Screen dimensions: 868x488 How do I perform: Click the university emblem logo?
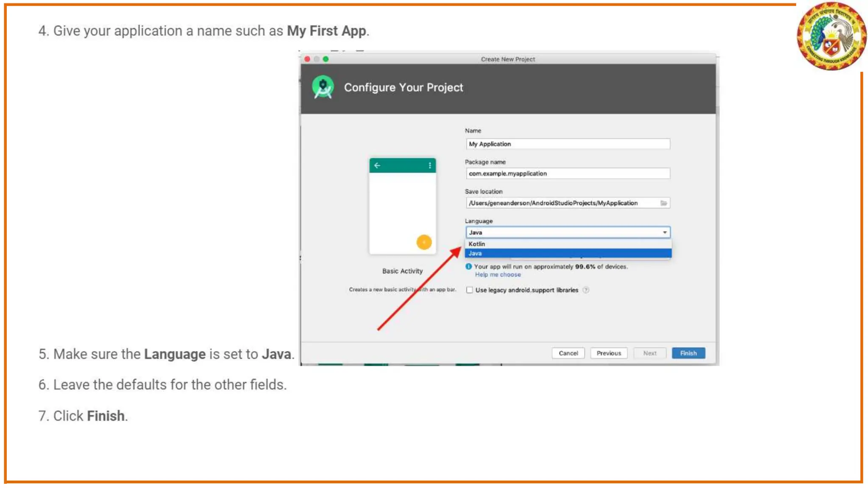click(x=832, y=36)
